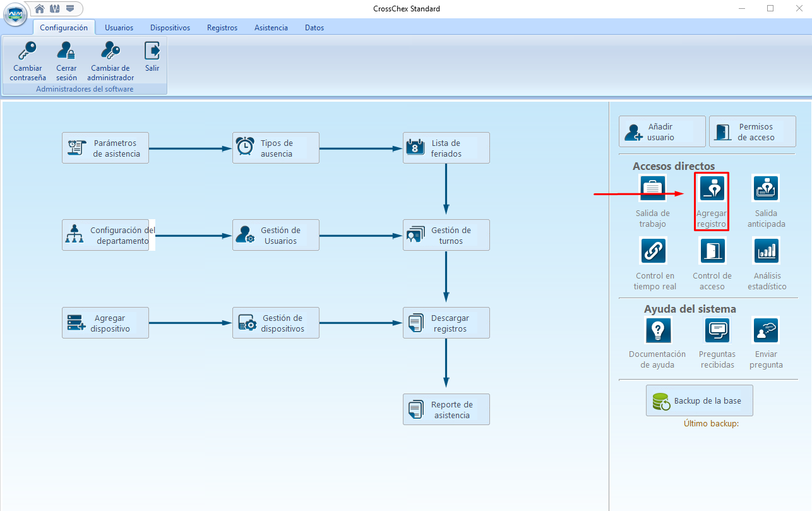Click the 'Último backup:' label
Image resolution: width=812 pixels, height=511 pixels.
click(x=712, y=424)
